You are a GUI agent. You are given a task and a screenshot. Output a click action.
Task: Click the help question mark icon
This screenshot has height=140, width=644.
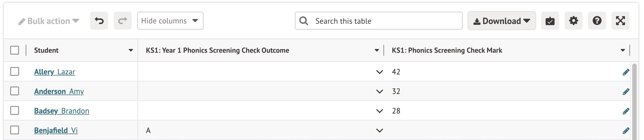(597, 21)
